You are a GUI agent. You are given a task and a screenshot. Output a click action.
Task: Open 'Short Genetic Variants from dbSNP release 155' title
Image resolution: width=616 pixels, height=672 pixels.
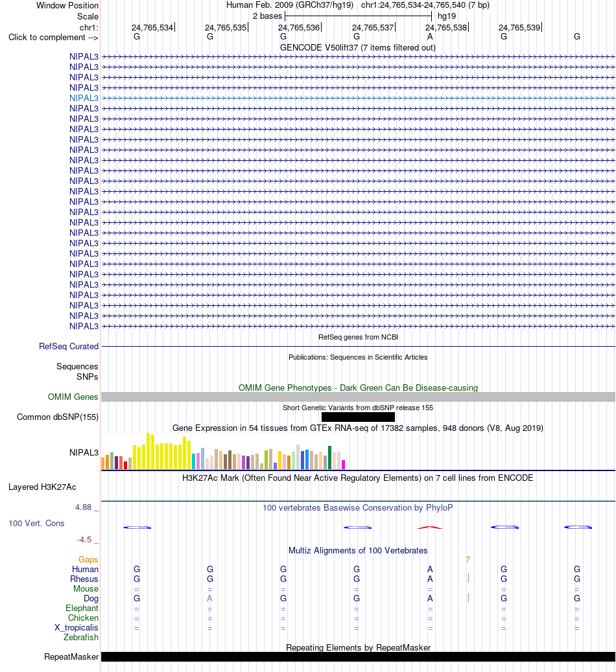click(x=358, y=408)
